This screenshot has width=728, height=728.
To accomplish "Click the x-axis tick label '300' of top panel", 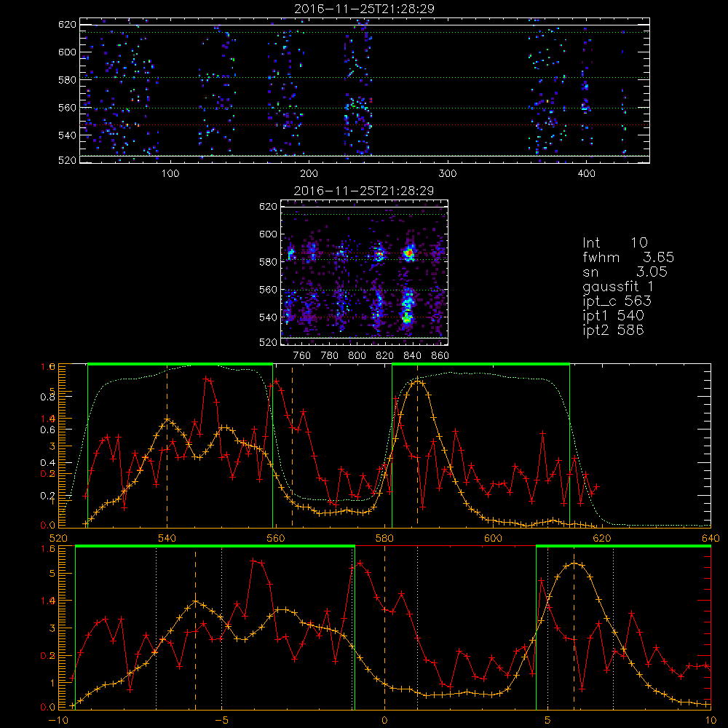I will point(448,174).
